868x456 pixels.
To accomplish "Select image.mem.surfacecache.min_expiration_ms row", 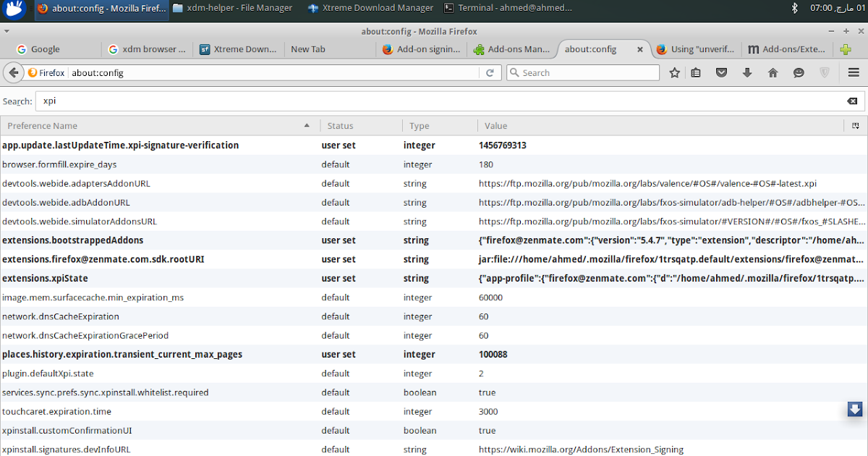I will click(x=434, y=297).
